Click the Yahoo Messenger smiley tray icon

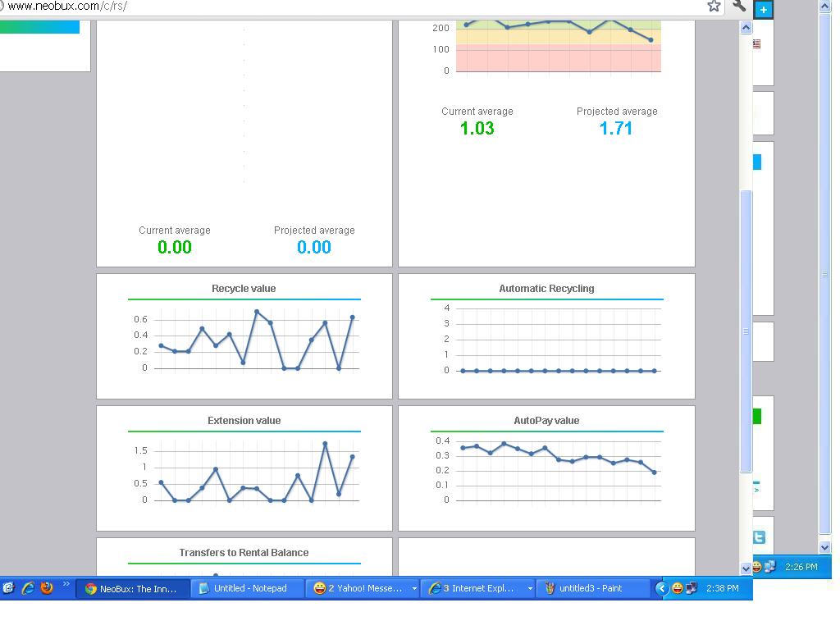pos(677,588)
